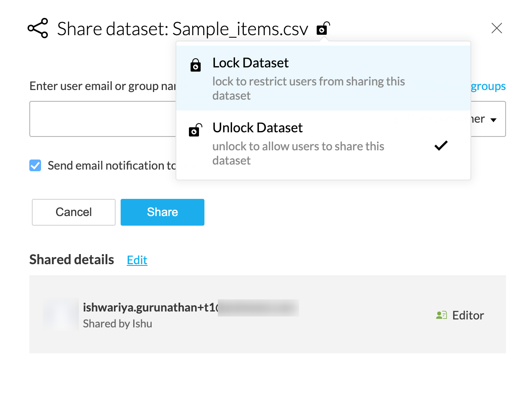Click the user email or group input field
The image size is (532, 417).
click(103, 119)
